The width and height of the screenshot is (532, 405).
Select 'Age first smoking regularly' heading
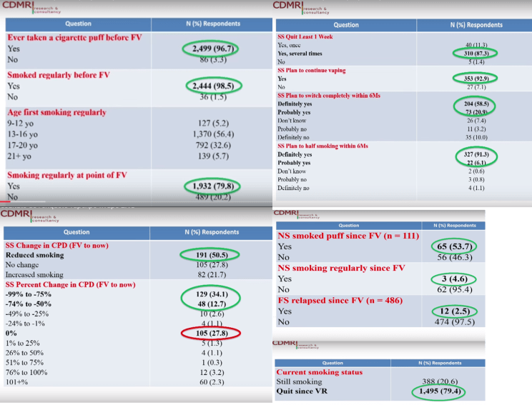point(56,111)
